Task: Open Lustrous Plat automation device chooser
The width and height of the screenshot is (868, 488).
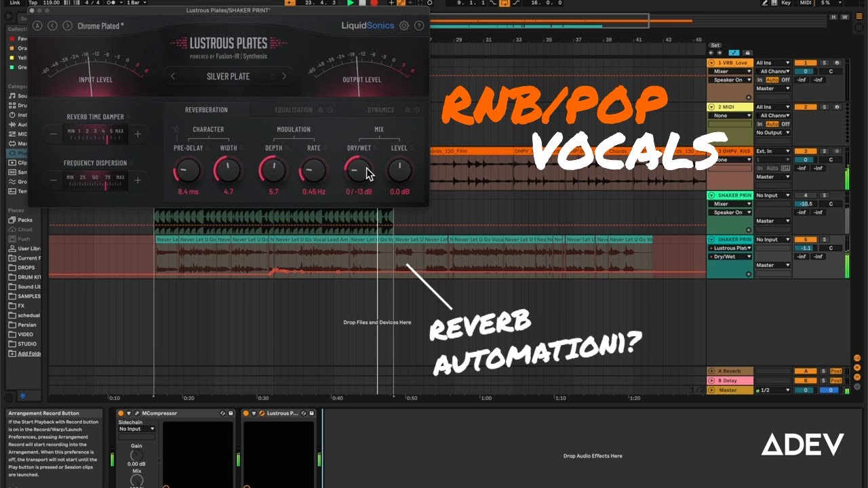Action: [730, 248]
